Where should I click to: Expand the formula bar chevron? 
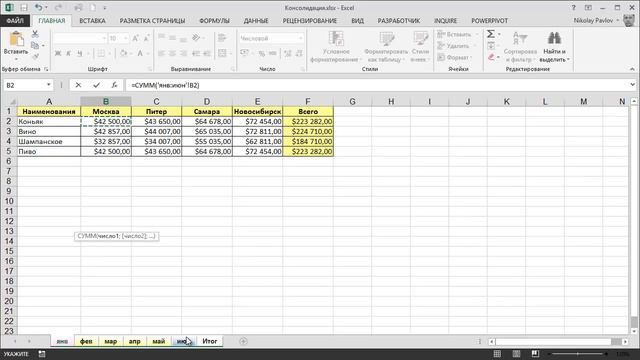pos(632,84)
